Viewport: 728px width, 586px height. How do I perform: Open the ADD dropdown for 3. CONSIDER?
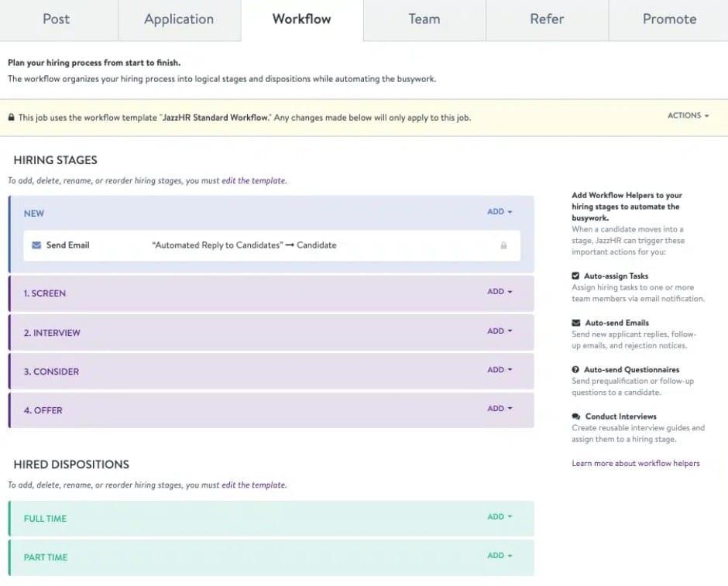500,370
